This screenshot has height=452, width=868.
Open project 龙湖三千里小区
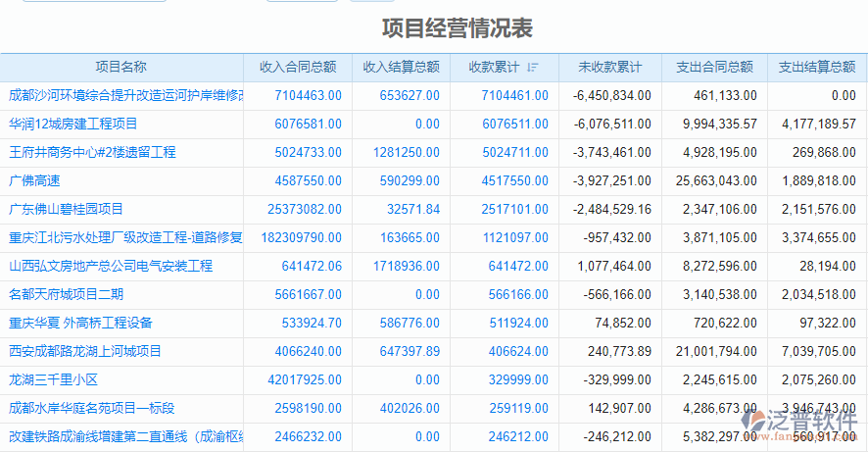[x=53, y=379]
